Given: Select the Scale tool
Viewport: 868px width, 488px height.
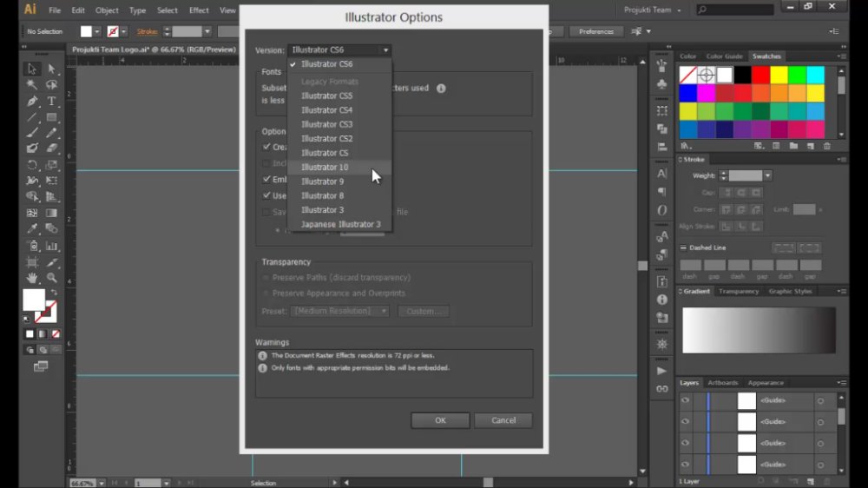Looking at the screenshot, I should pos(51,165).
